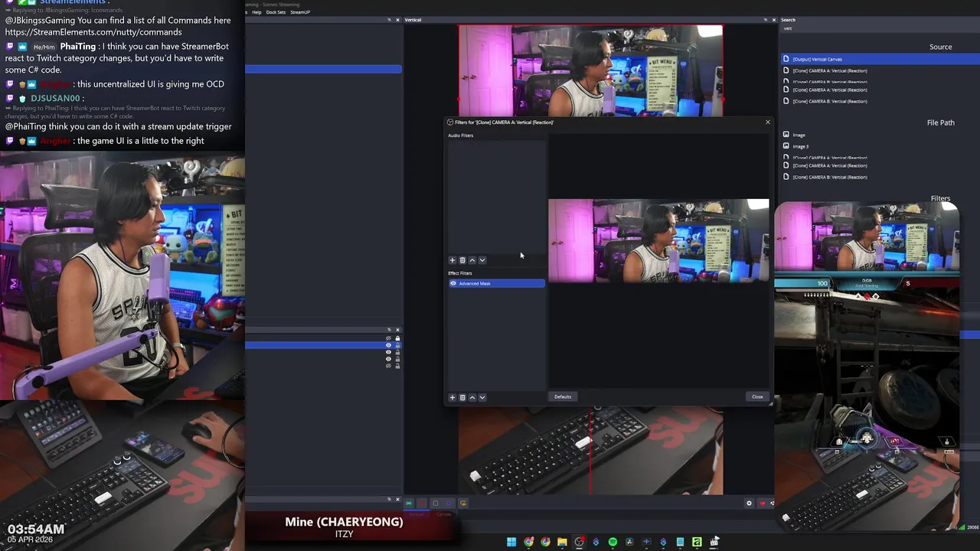Open the Windows Start menu

pos(511,542)
